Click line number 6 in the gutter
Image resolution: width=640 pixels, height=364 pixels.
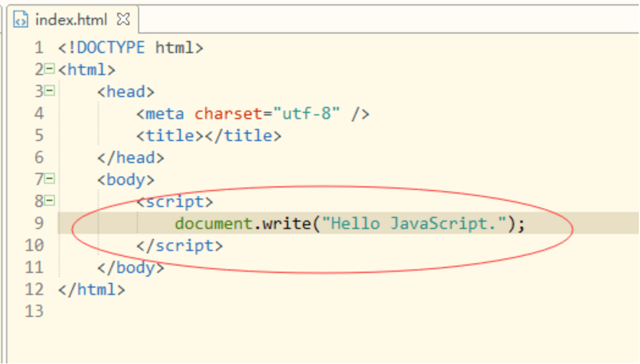(39, 158)
